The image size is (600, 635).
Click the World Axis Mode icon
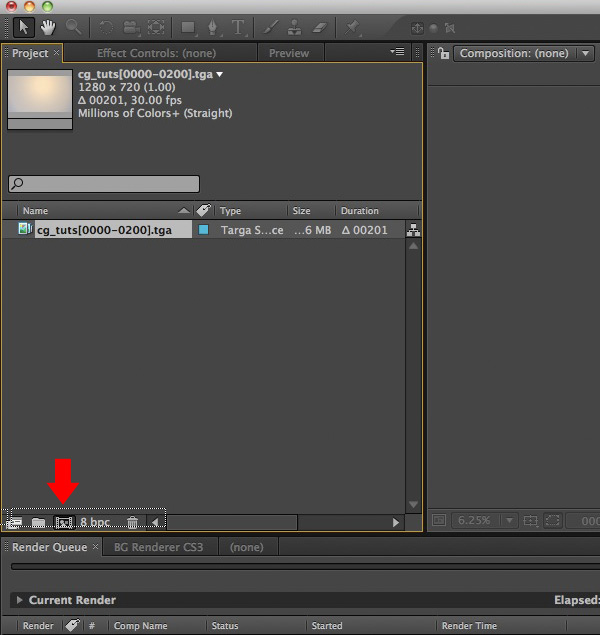point(434,28)
